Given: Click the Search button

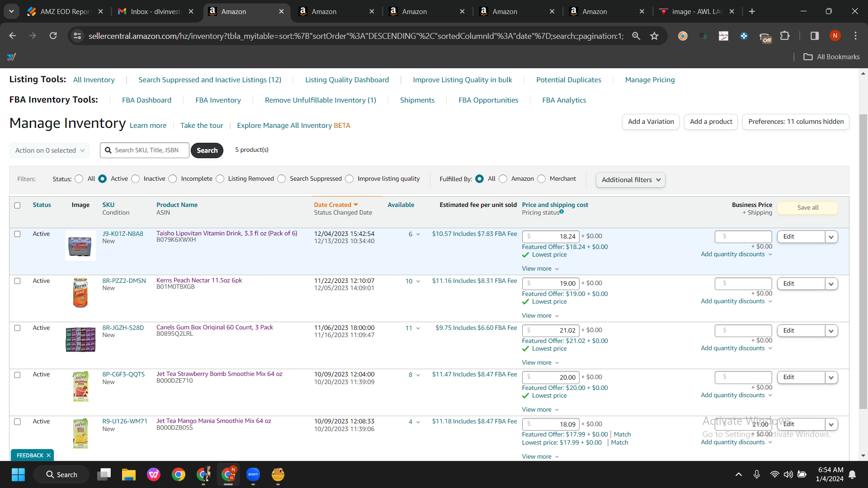Looking at the screenshot, I should tap(207, 150).
